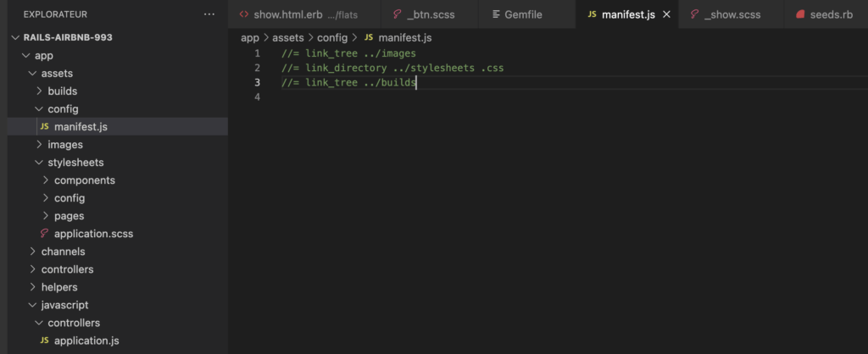The width and height of the screenshot is (868, 354).
Task: Switch to Gemfile tab
Action: click(x=527, y=14)
